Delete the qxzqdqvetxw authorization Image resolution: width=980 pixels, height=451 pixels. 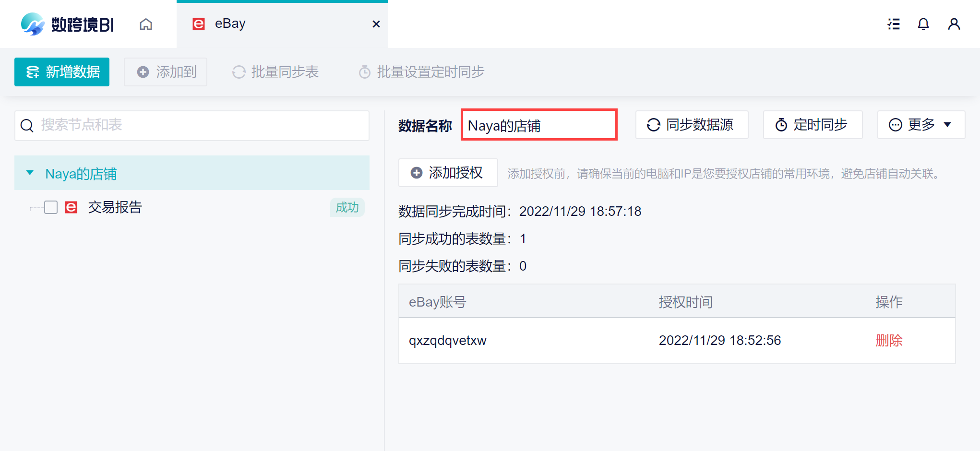coord(889,341)
